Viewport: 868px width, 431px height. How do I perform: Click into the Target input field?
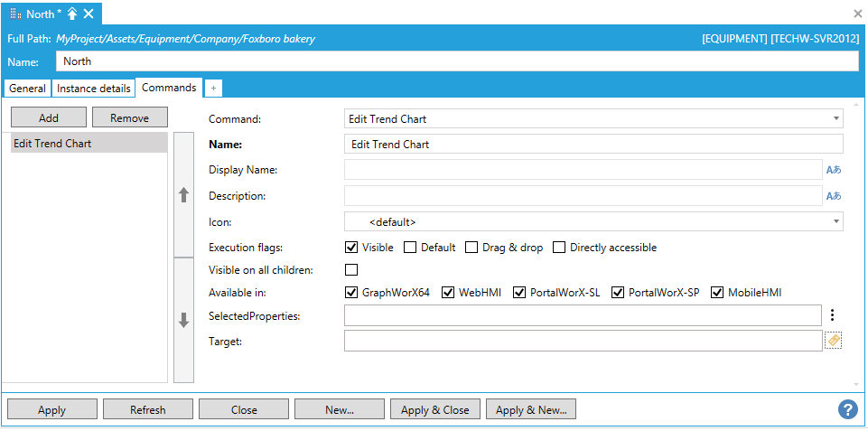(x=583, y=341)
